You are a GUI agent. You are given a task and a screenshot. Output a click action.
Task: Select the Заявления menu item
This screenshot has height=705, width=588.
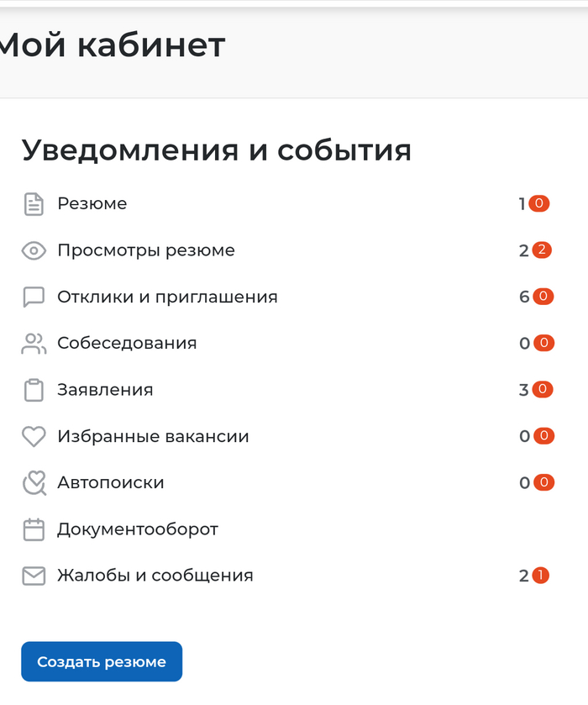(x=105, y=390)
